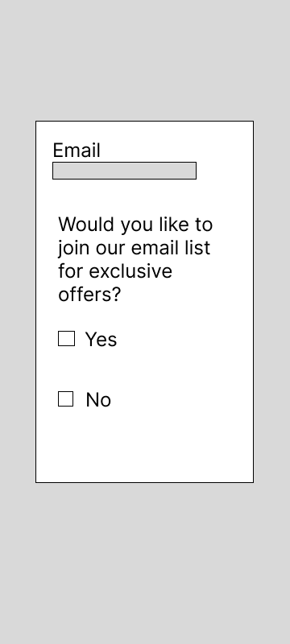The height and width of the screenshot is (644, 290).
Task: Click the email list question paragraph
Action: pyautogui.click(x=135, y=259)
